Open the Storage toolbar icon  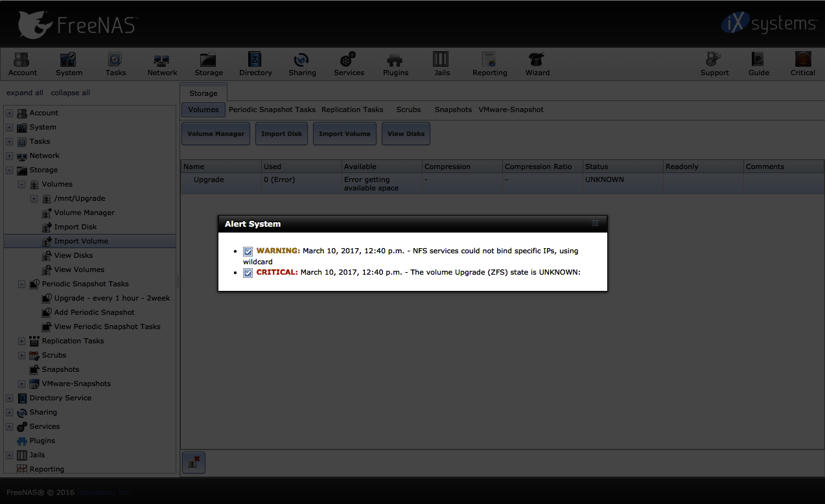point(209,64)
